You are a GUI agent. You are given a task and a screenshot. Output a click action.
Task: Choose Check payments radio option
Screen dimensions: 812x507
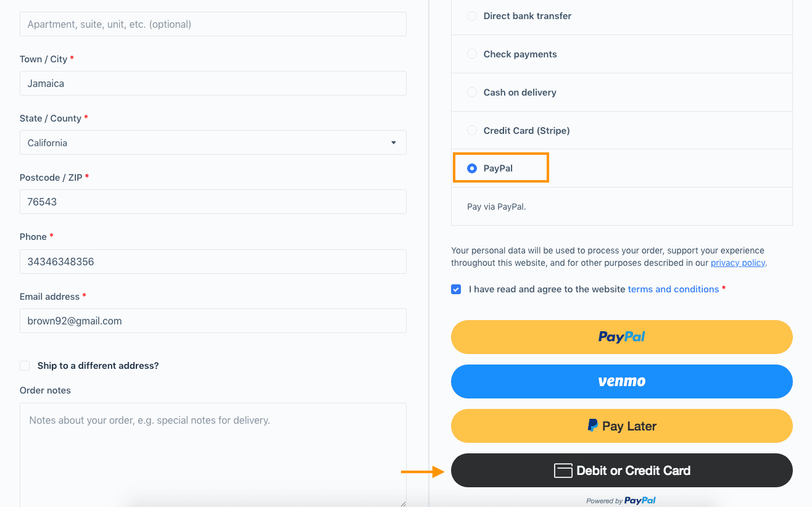point(472,54)
